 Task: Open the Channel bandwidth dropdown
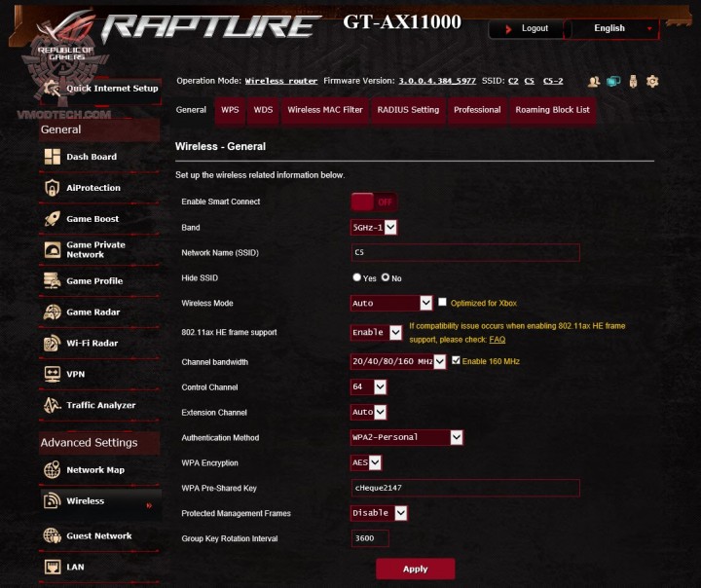pyautogui.click(x=398, y=361)
